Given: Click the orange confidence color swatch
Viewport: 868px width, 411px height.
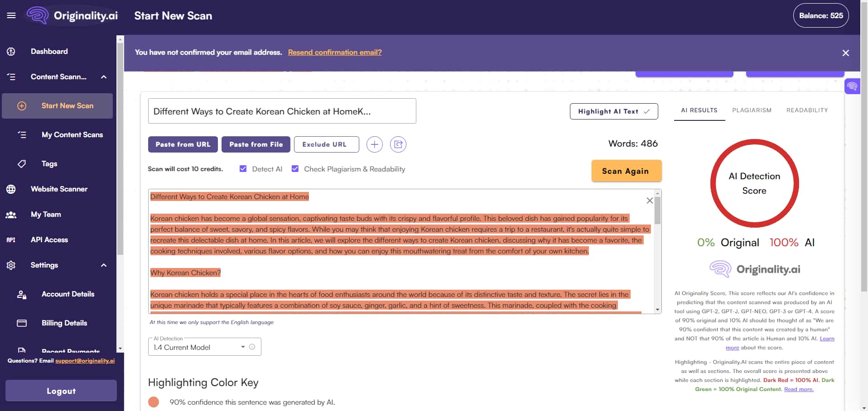Looking at the screenshot, I should (x=154, y=401).
